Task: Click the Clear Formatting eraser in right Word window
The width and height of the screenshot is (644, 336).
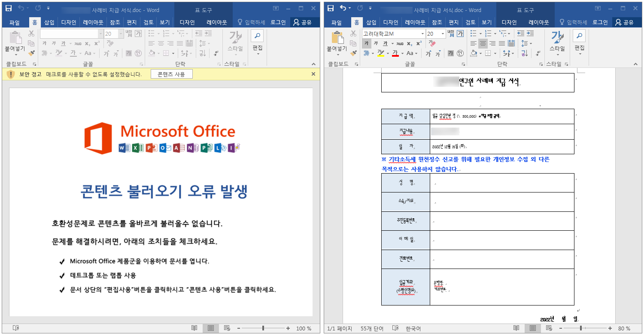Action: (x=432, y=43)
